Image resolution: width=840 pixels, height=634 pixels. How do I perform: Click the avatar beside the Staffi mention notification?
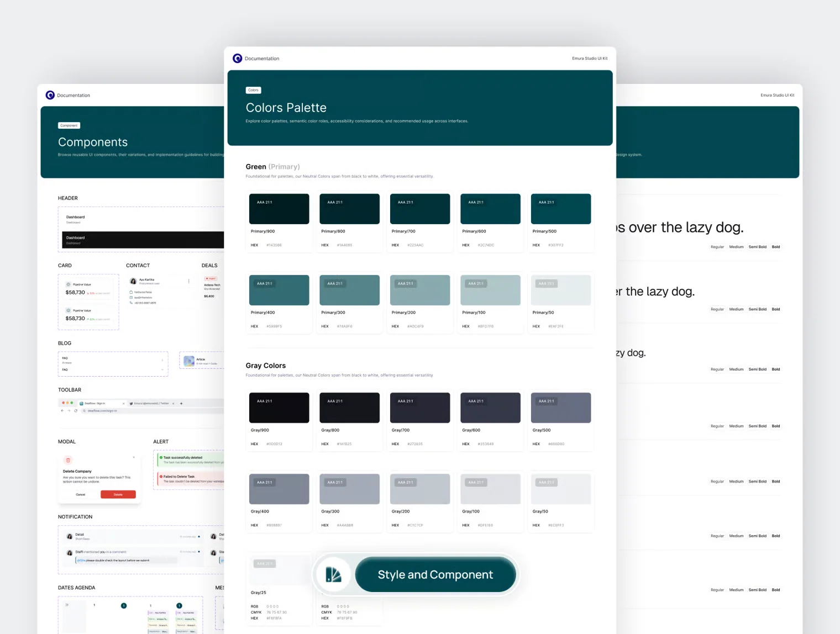(70, 552)
